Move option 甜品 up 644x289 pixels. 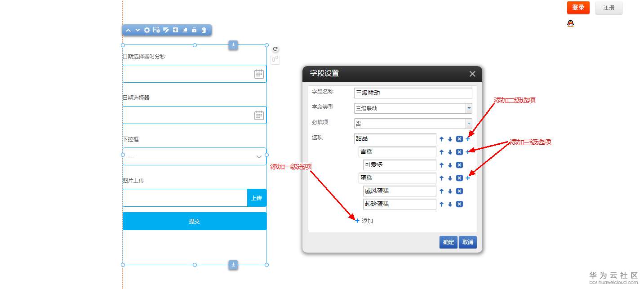click(x=441, y=139)
